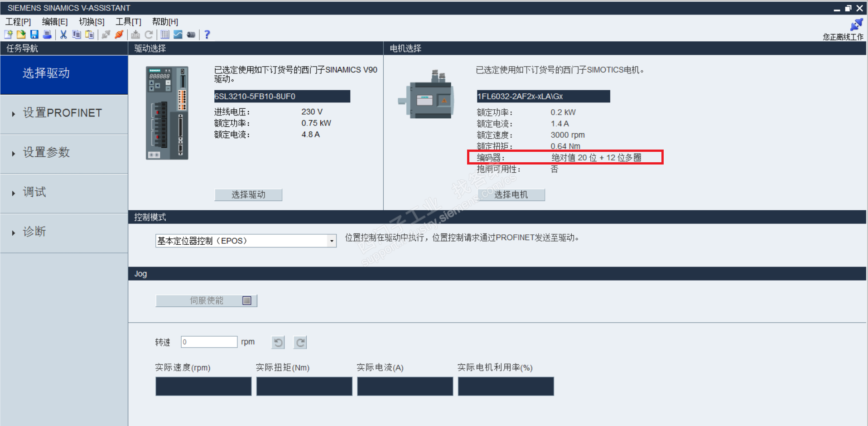Screen dimensions: 868x426
Task: Click the counter-clockwise jog rotation button
Action: point(278,343)
